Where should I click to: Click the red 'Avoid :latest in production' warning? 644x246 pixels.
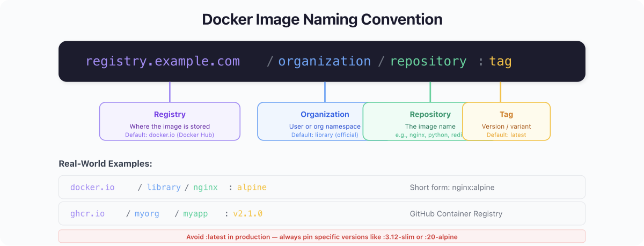322,236
